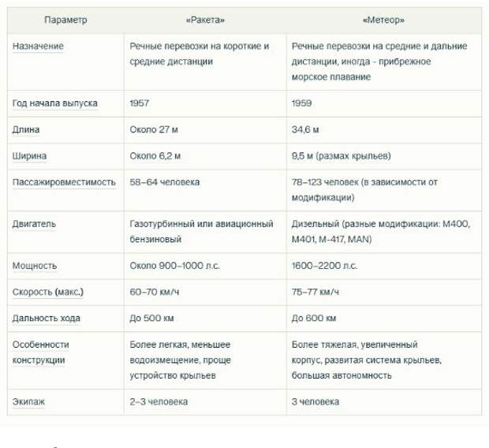Screen dimensions: 489x448
Task: Click the Длина row label
Action: [26, 129]
